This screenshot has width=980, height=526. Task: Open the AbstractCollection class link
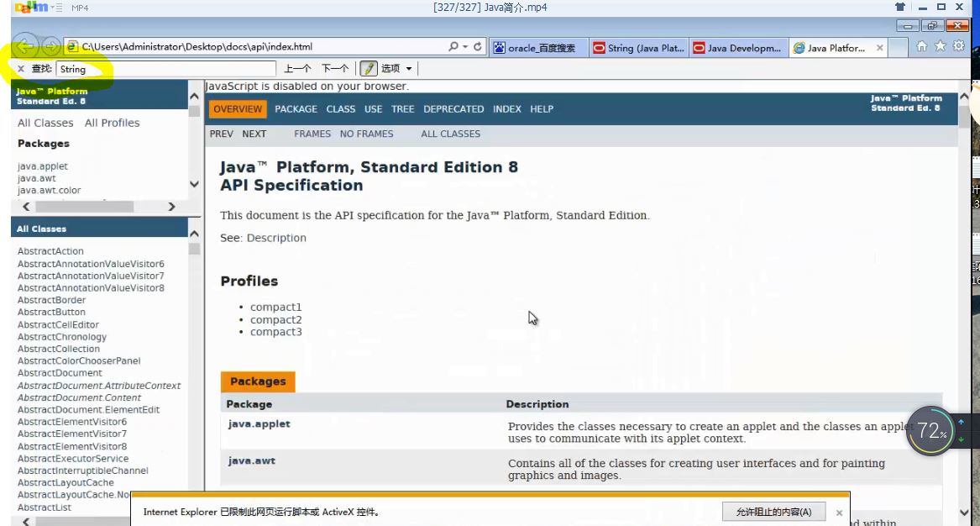pos(59,349)
